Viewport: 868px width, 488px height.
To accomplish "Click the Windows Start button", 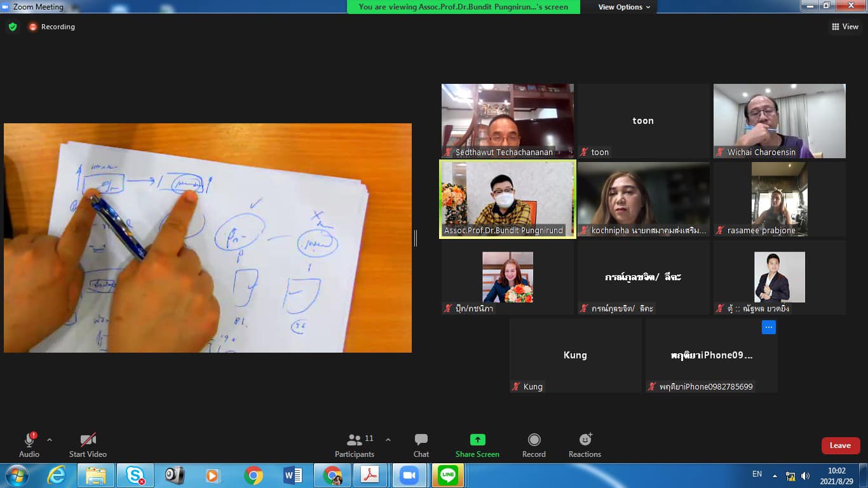I will (x=17, y=475).
